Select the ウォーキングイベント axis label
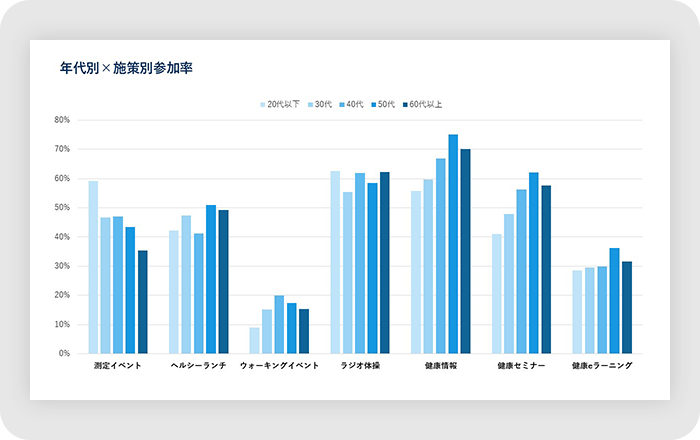This screenshot has width=700, height=440. tap(279, 366)
